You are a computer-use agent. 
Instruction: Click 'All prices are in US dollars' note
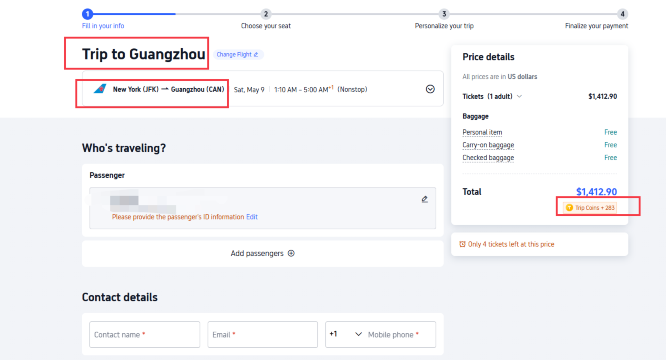pyautogui.click(x=500, y=77)
